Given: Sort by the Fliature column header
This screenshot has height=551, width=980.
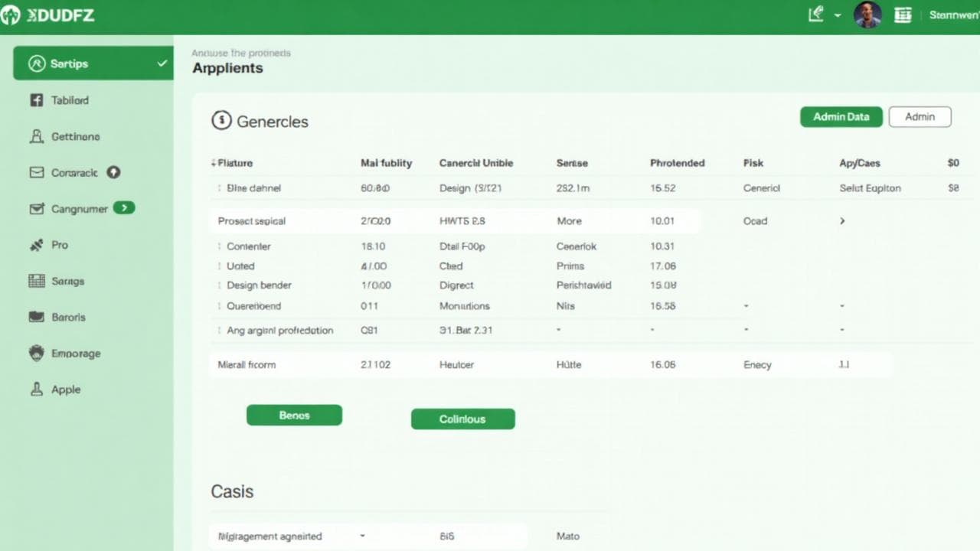Looking at the screenshot, I should [x=234, y=163].
